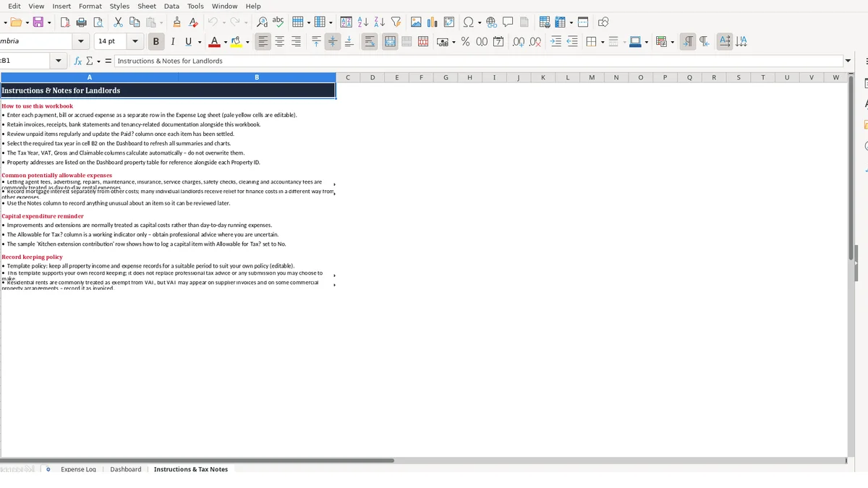Image resolution: width=868 pixels, height=488 pixels.
Task: Switch to Expense Log sheet tab
Action: 78,469
